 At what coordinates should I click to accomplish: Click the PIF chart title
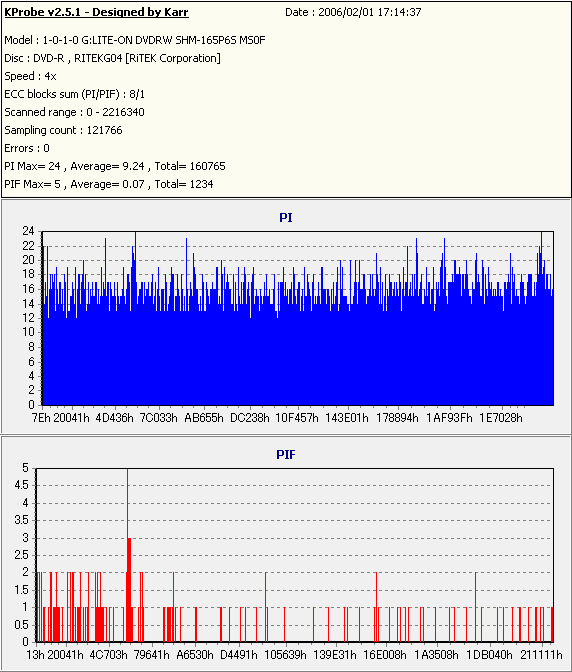(x=286, y=455)
